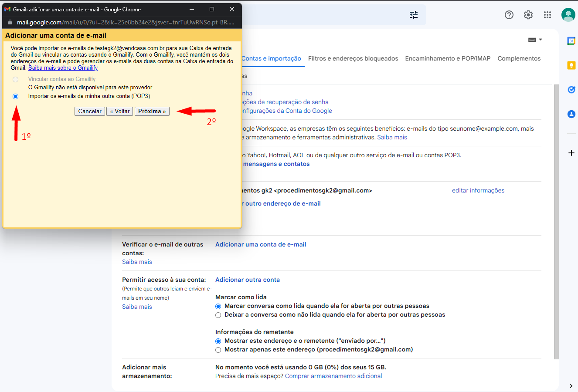578x392 pixels.
Task: Click the padlock icon in popup address bar
Action: (x=10, y=22)
